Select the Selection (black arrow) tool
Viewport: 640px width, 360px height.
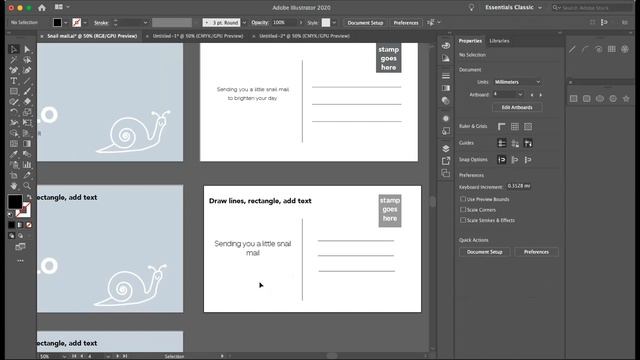[x=13, y=49]
